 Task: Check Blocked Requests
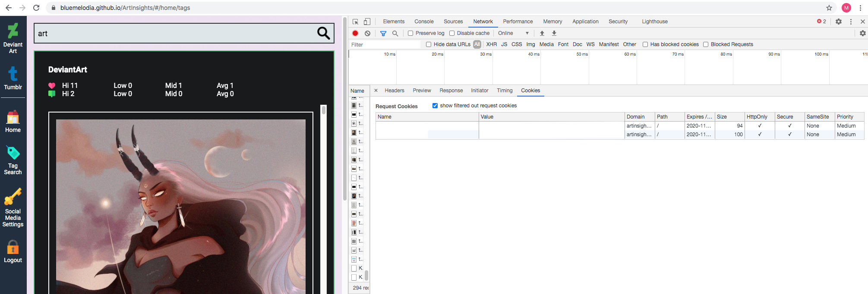point(706,44)
